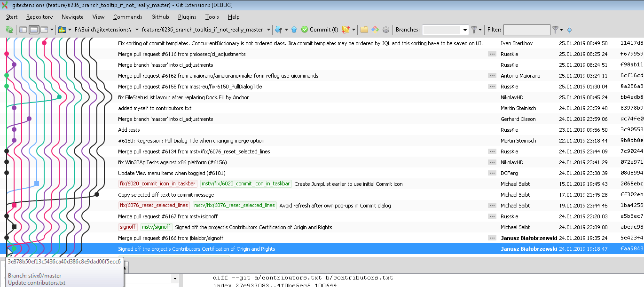
Task: Open the Commands menu
Action: click(x=128, y=17)
